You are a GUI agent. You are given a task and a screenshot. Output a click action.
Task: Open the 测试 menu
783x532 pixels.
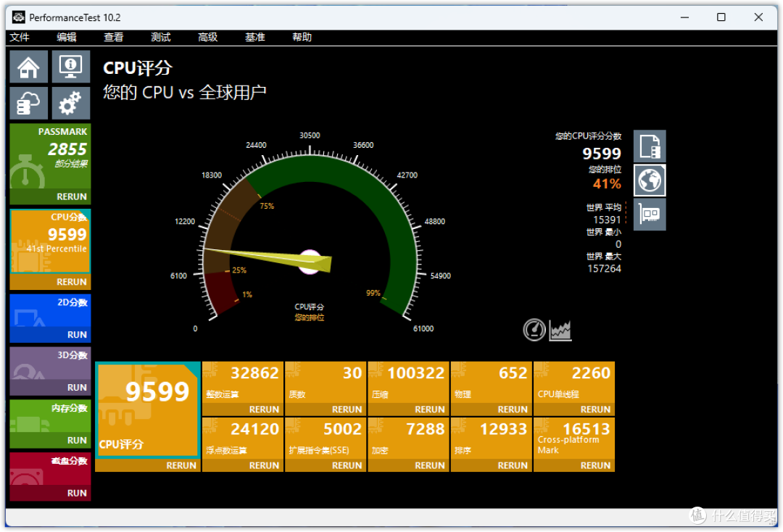(x=161, y=38)
